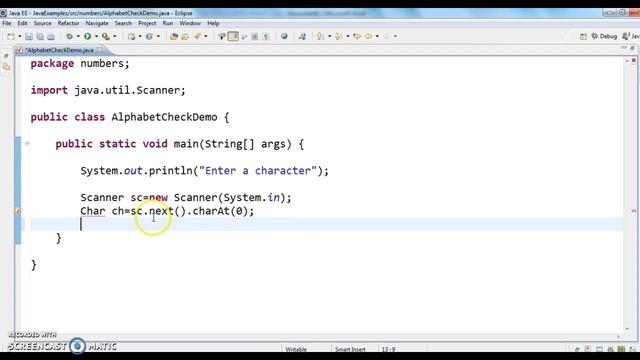Open the Web Browser dropdown arrow

coord(158,37)
